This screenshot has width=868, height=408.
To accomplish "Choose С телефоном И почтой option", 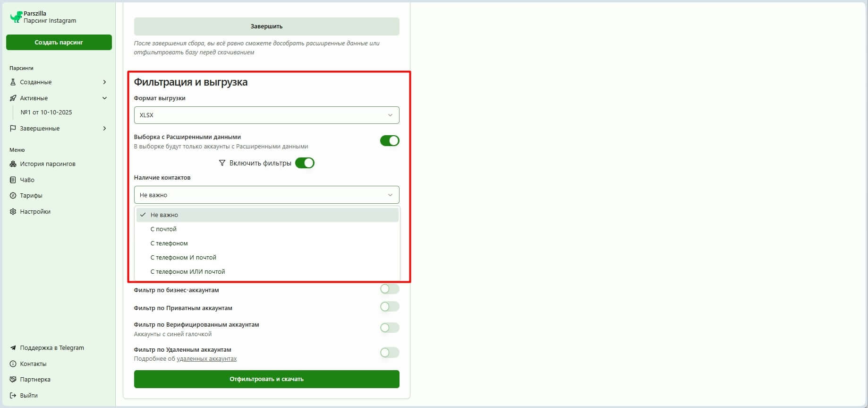I will (267, 257).
